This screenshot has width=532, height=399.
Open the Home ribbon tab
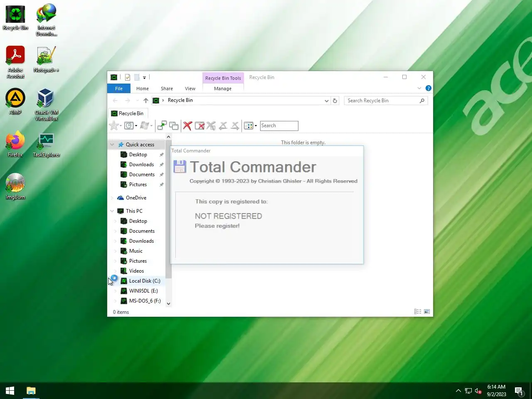coord(143,89)
